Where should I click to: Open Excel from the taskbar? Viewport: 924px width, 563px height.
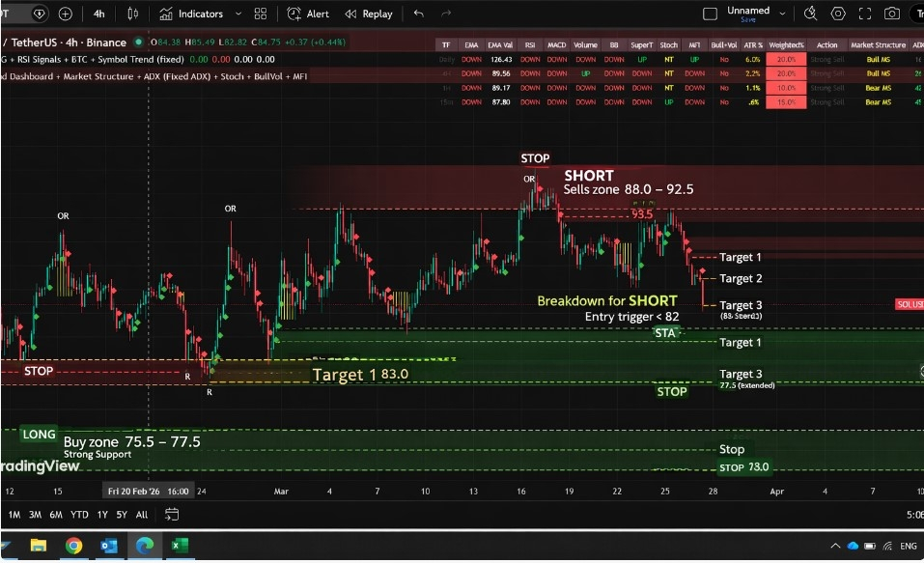tap(180, 546)
